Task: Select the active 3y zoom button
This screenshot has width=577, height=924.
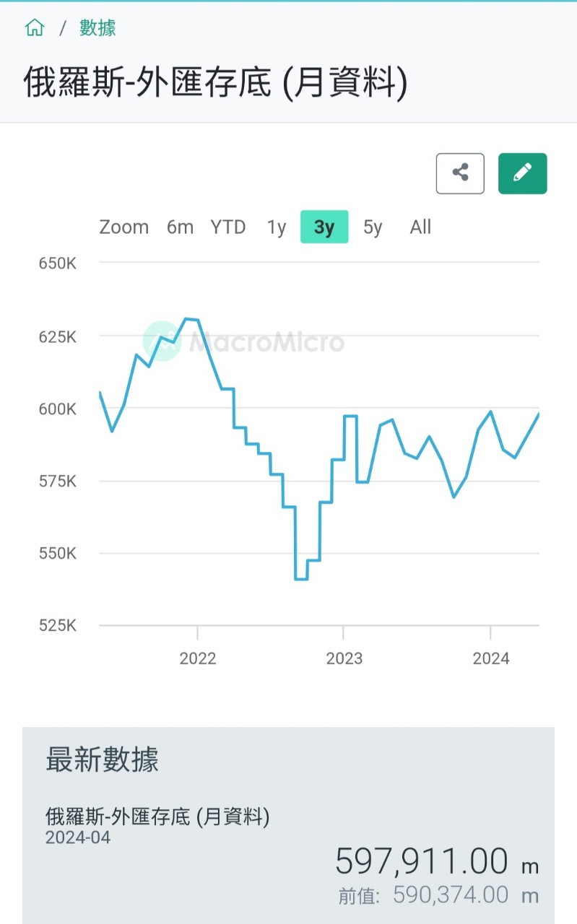Action: (x=324, y=227)
